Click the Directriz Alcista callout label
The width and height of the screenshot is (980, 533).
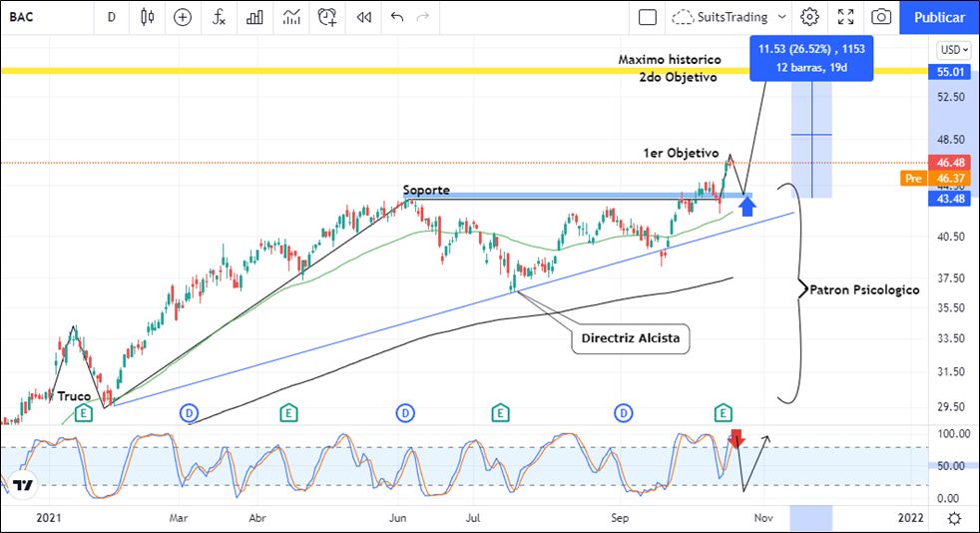(631, 338)
